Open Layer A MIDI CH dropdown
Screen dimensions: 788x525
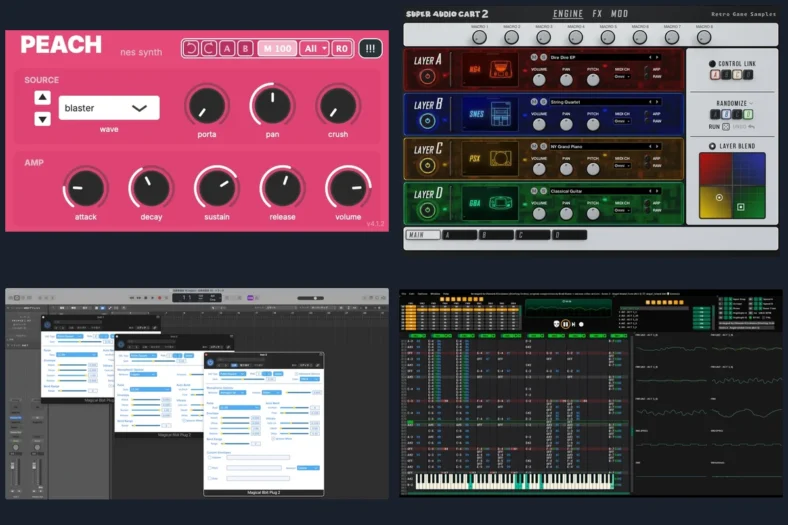tap(622, 76)
